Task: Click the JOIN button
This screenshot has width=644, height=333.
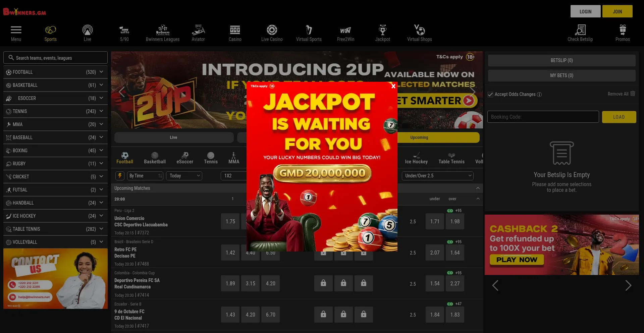Action: [618, 11]
